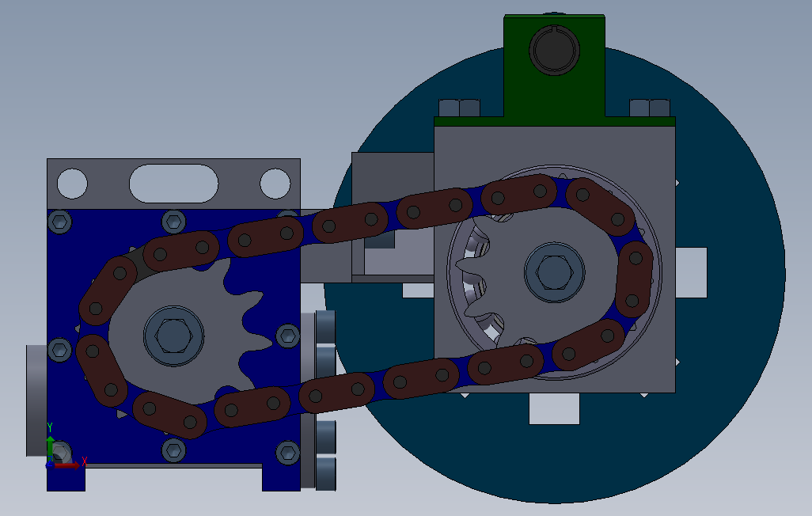812x516 pixels.
Task: Select the keyed shaft bore in the green bearing block
Action: (x=554, y=50)
